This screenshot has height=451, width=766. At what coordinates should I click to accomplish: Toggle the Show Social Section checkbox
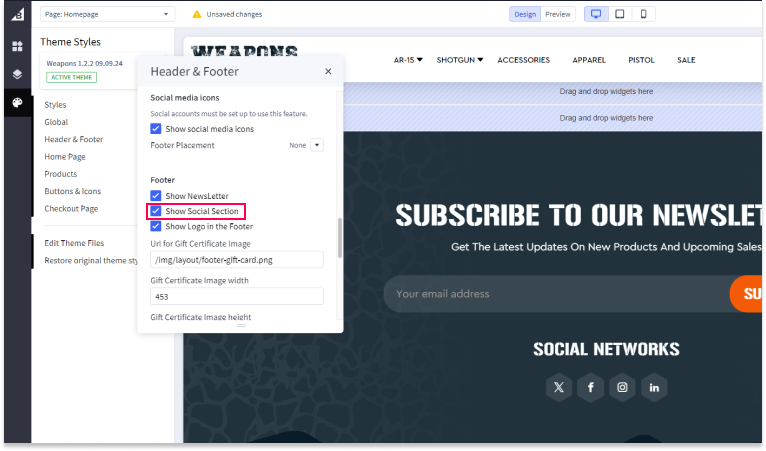(x=156, y=211)
